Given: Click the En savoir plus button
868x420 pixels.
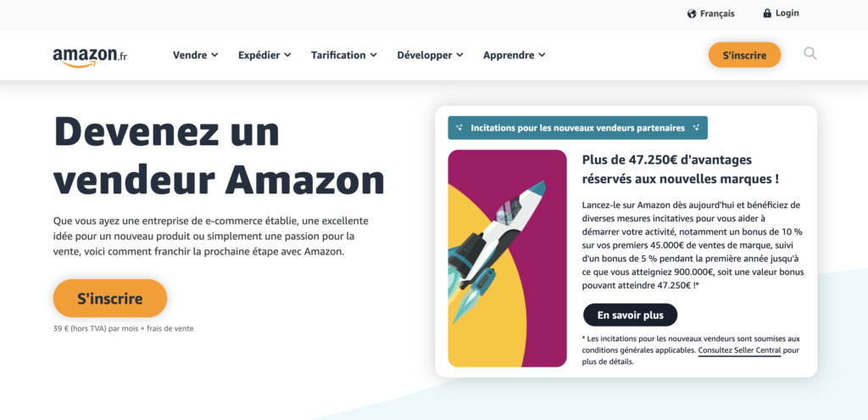Looking at the screenshot, I should click(x=630, y=316).
